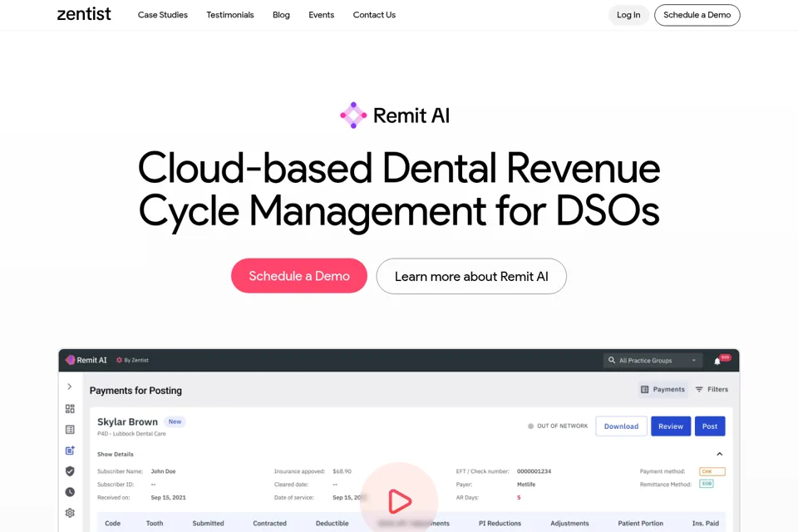The image size is (798, 532).
Task: Open the shield check sidebar icon
Action: [x=70, y=471]
